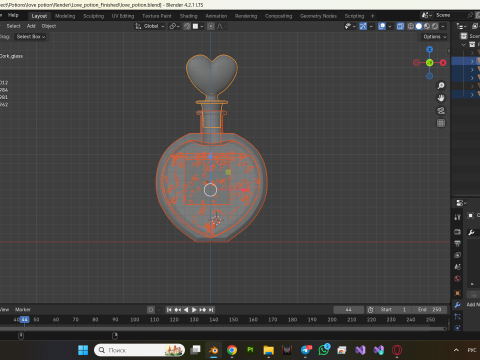Viewport: 480px width, 360px height.
Task: Open Chrome from the taskbar
Action: [x=232, y=350]
